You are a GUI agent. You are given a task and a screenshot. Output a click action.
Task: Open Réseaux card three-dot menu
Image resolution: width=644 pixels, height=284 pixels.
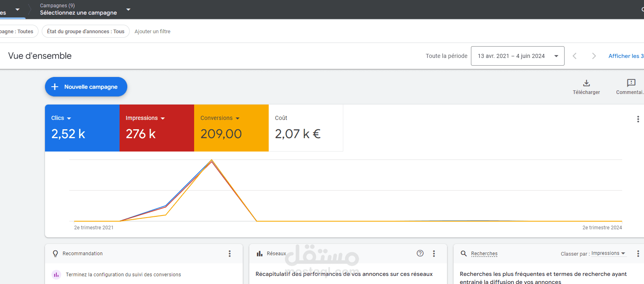[434, 254]
